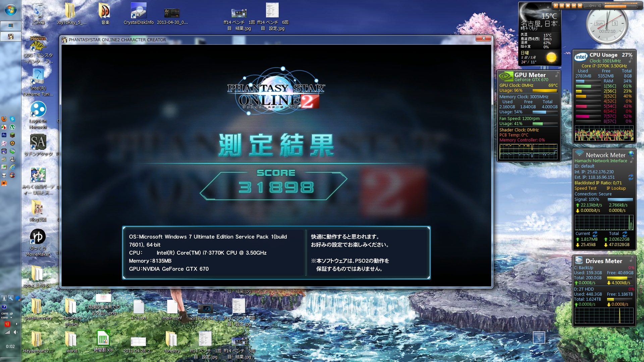Launch CrystalDiskInfo from the desktop

click(x=139, y=13)
